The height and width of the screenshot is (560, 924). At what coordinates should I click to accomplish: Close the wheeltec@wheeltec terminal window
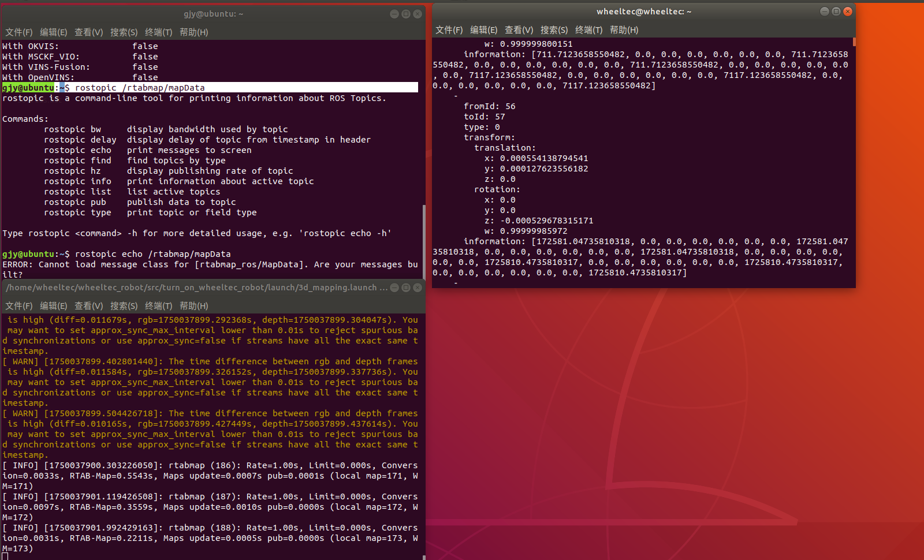point(847,12)
